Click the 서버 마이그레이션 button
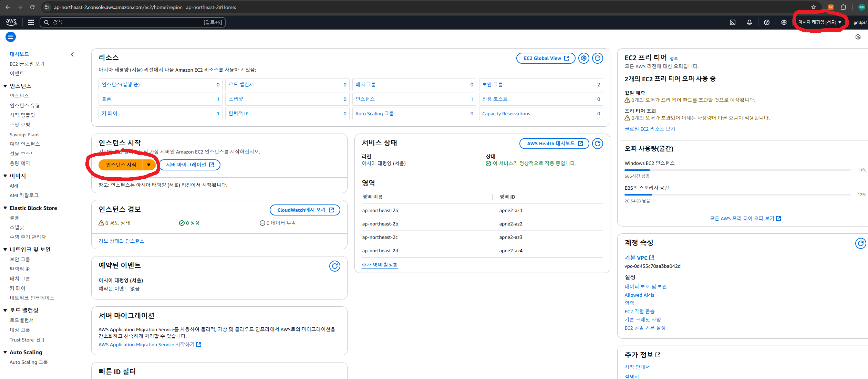The image size is (868, 379). [x=190, y=165]
